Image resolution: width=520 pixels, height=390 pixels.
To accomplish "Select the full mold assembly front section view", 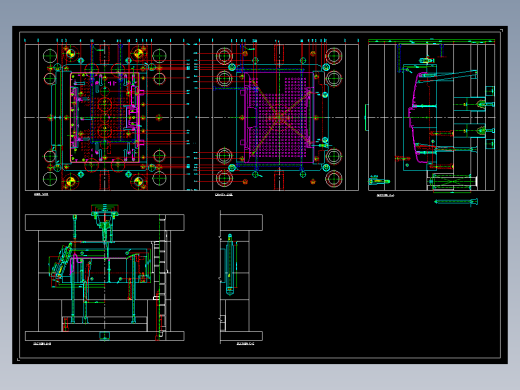I will click(x=105, y=273).
